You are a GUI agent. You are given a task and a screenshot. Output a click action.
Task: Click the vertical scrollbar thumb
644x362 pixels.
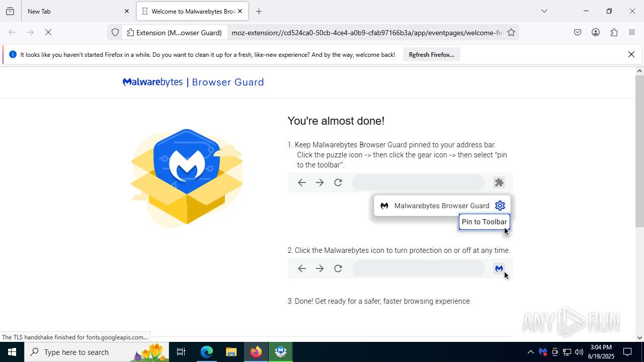click(x=639, y=151)
